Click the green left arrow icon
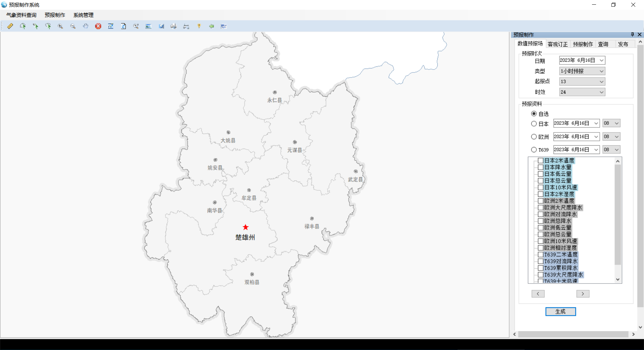 211,26
